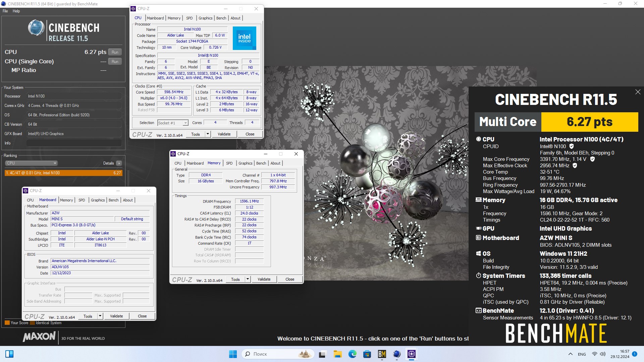The height and width of the screenshot is (362, 644).
Task: Open the Cinebench File menu
Action: [5, 11]
